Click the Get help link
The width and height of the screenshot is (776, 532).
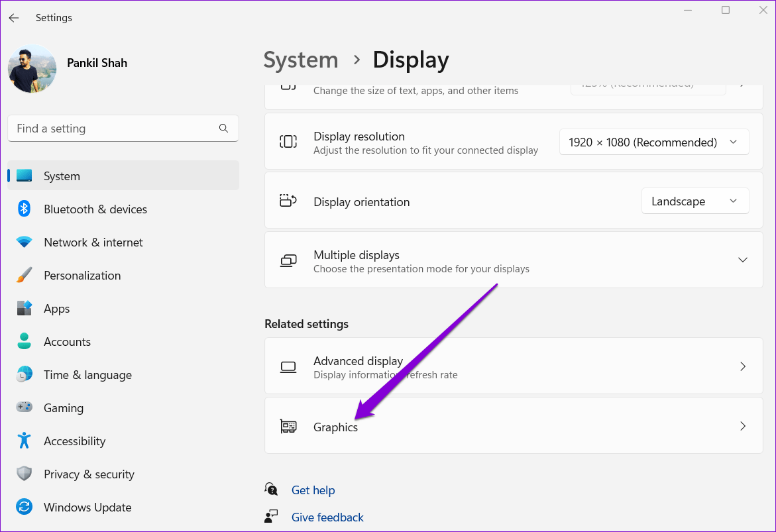coord(313,490)
